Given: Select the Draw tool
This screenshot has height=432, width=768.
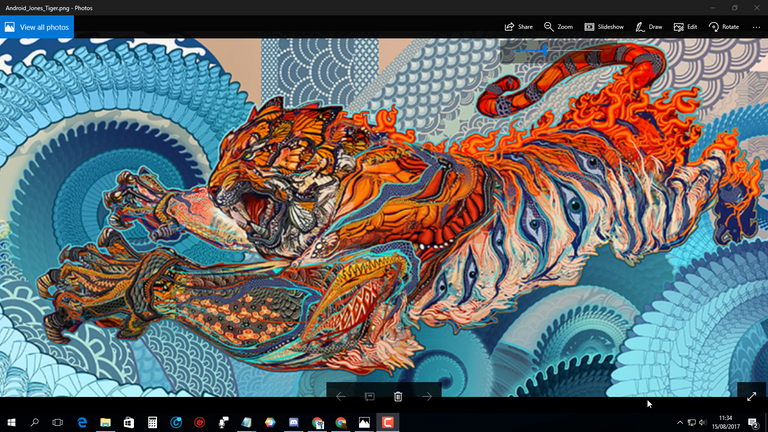Looking at the screenshot, I should pyautogui.click(x=648, y=27).
